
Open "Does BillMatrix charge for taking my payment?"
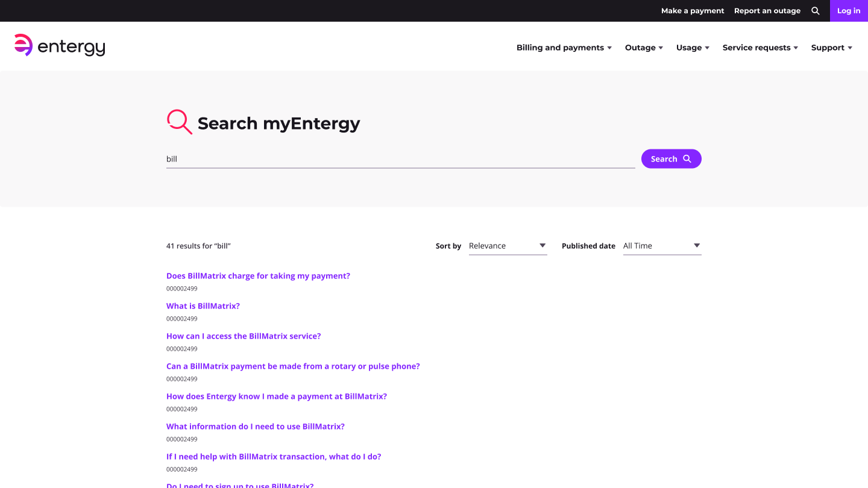258,276
